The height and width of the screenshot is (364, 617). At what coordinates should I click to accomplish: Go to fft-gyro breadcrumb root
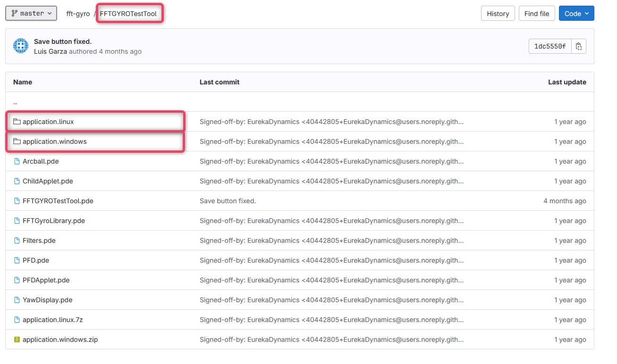pos(78,14)
